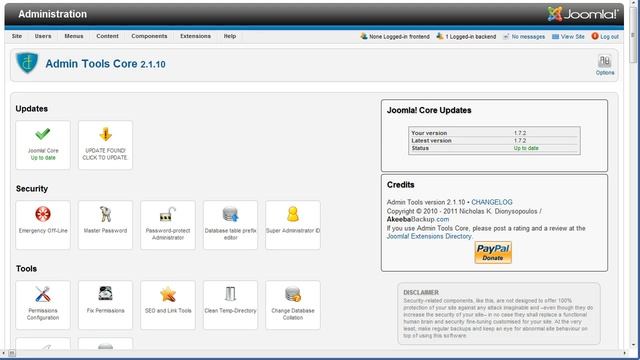The width and height of the screenshot is (640, 360).
Task: Open Joomla! Core up to date icon
Action: point(43,145)
